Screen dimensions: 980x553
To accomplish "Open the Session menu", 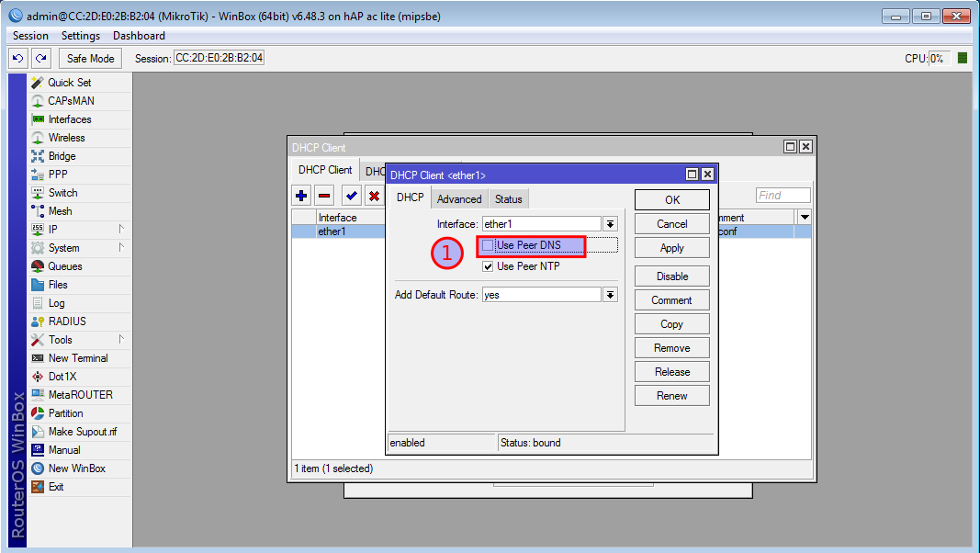I will pyautogui.click(x=30, y=36).
